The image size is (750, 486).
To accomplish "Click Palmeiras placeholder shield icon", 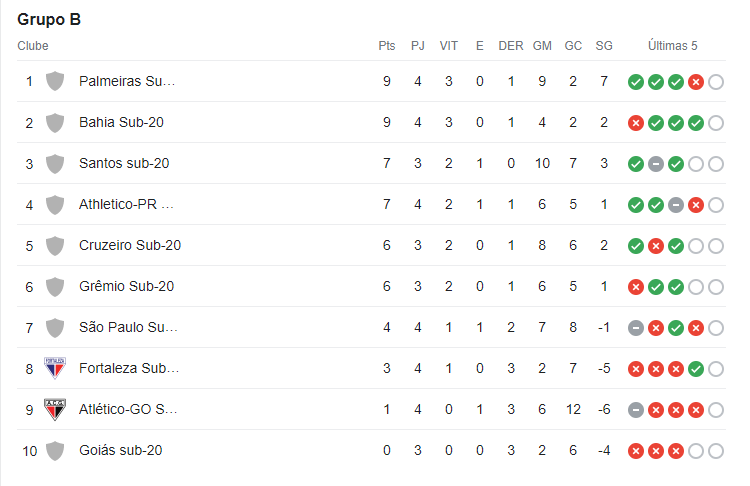I will click(55, 81).
